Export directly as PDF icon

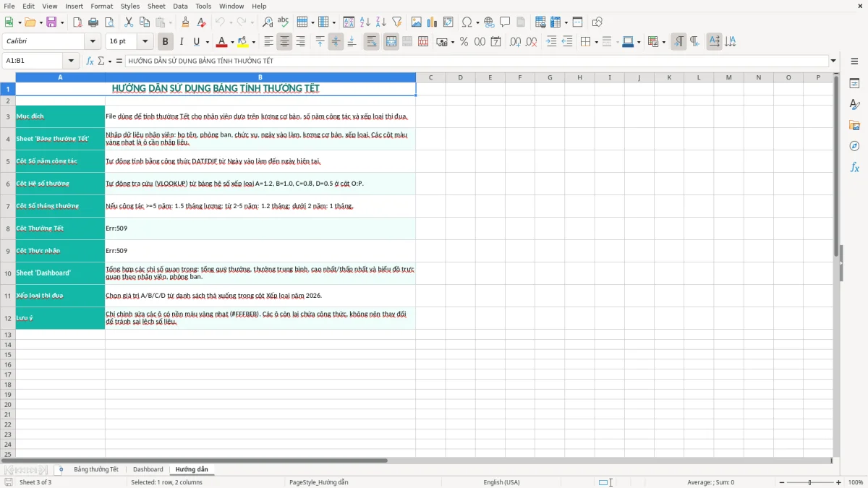pyautogui.click(x=77, y=22)
